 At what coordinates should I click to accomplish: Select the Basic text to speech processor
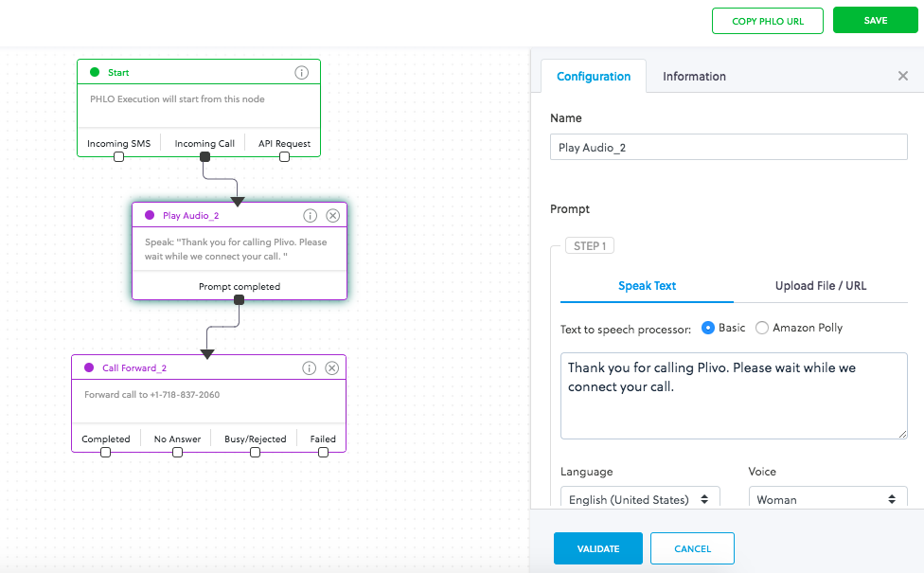(x=708, y=328)
